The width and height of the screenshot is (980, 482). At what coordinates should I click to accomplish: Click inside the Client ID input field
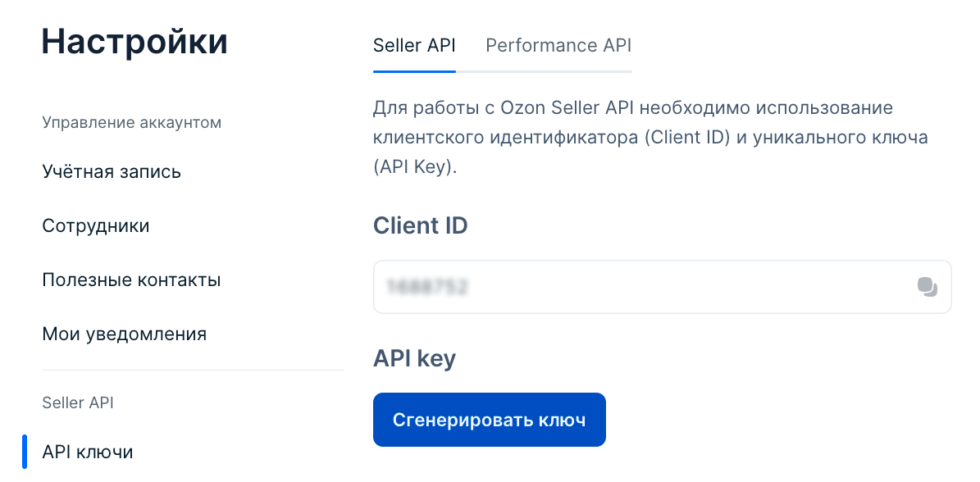point(640,287)
